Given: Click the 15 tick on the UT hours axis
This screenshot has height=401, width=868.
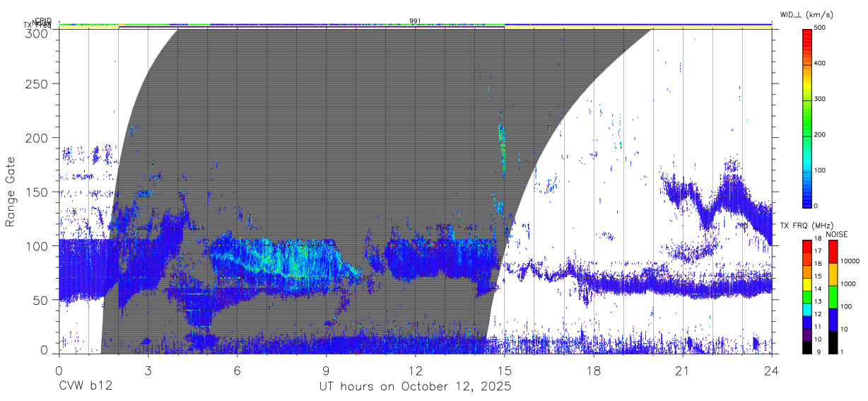Looking at the screenshot, I should tap(505, 371).
